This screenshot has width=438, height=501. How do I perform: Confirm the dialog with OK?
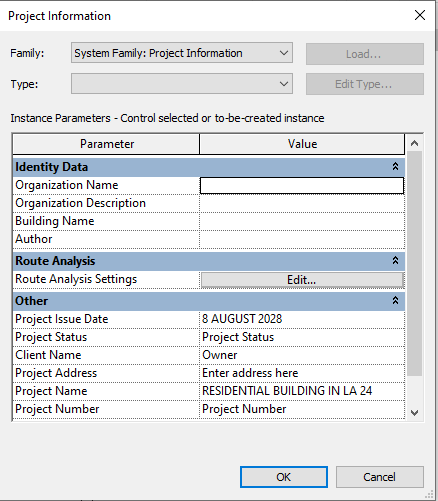coord(284,477)
